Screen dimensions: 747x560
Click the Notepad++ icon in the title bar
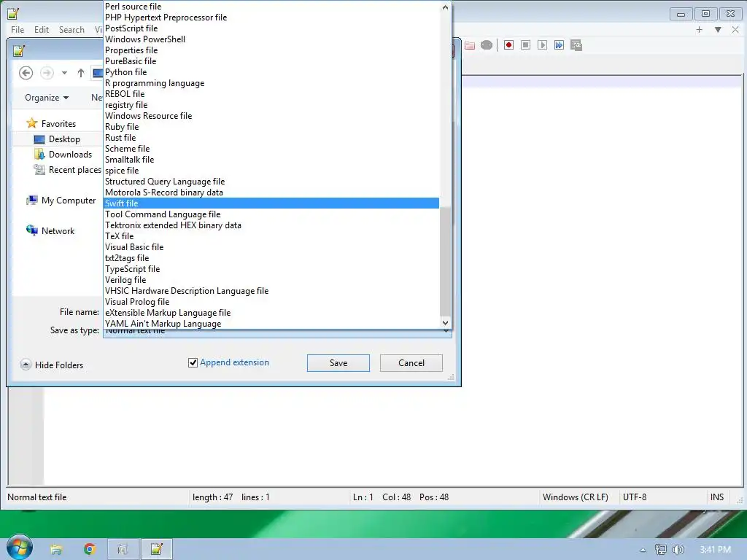coord(13,13)
